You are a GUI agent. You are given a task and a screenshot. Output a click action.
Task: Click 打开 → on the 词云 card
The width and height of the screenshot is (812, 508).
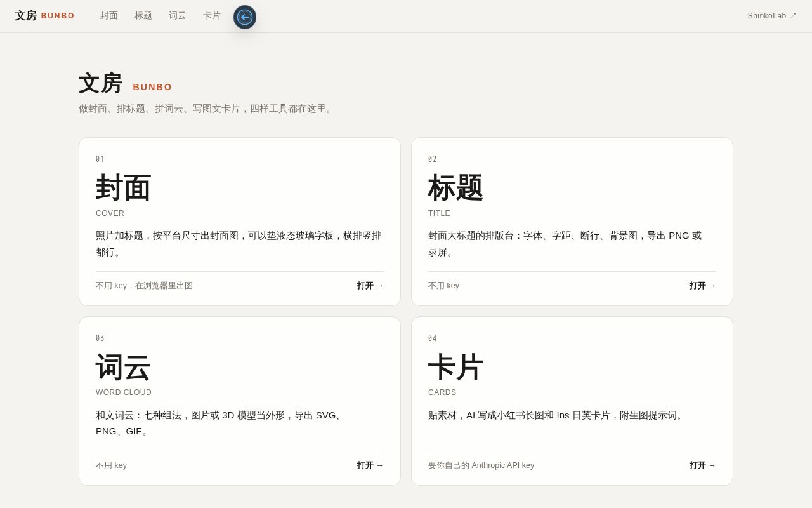[x=370, y=465]
